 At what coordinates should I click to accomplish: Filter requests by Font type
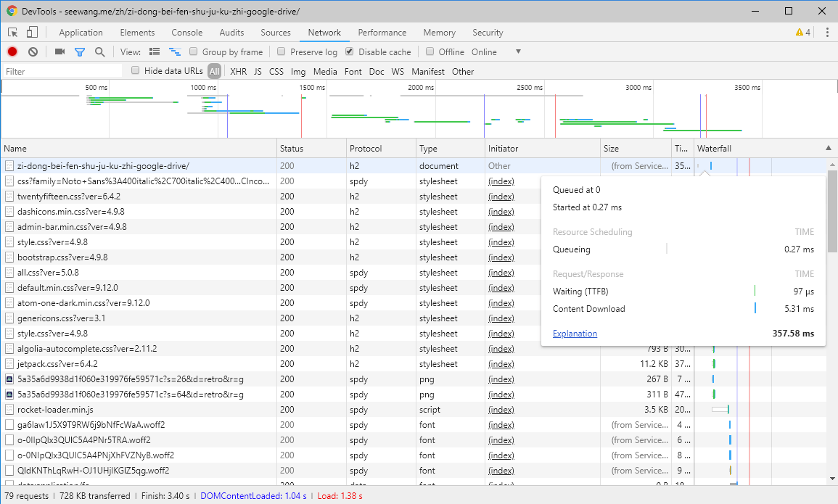[x=353, y=72]
